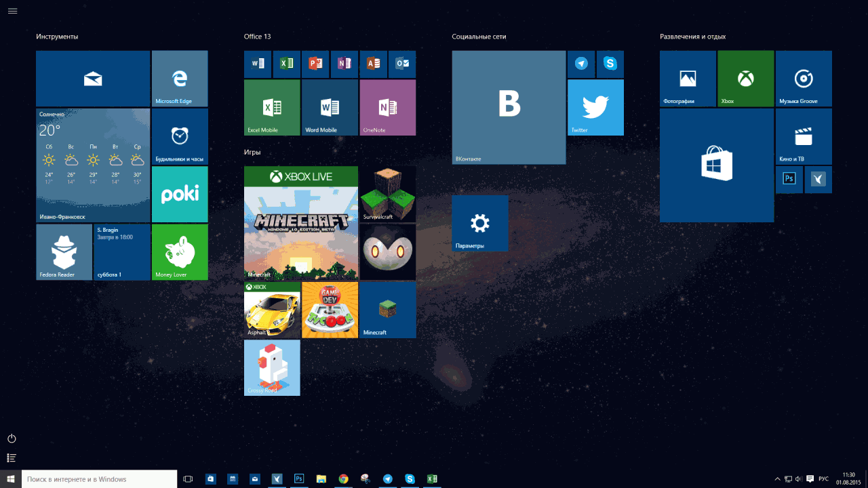This screenshot has height=488, width=868.
Task: Launch the small Photoshop tile in Start
Action: [x=789, y=180]
